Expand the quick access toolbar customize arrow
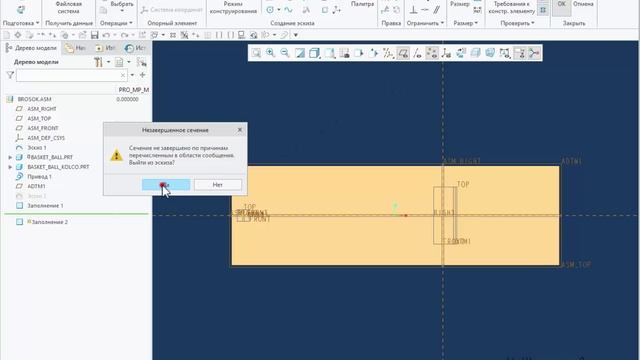 tap(296, 35)
